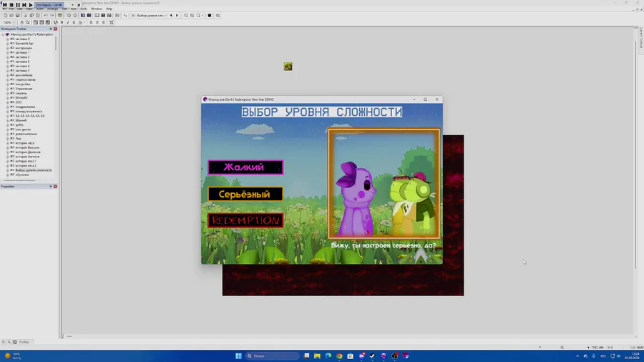The height and width of the screenshot is (362, 644).
Task: Open the Windows Start menu
Action: (x=238, y=356)
